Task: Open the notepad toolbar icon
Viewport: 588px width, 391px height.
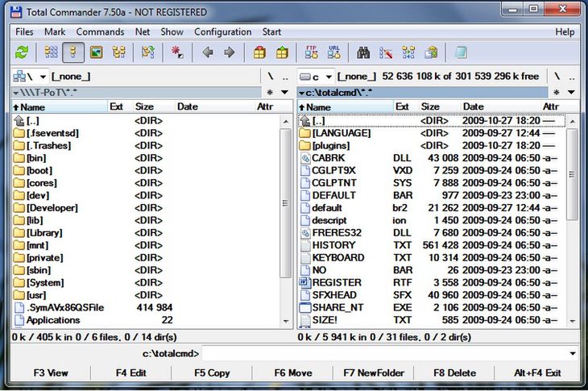Action: click(461, 52)
